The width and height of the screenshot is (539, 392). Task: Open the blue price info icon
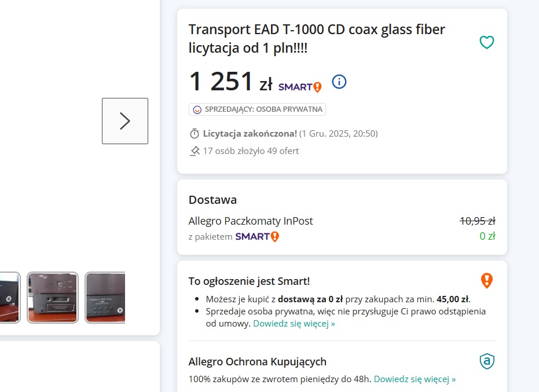(x=339, y=82)
